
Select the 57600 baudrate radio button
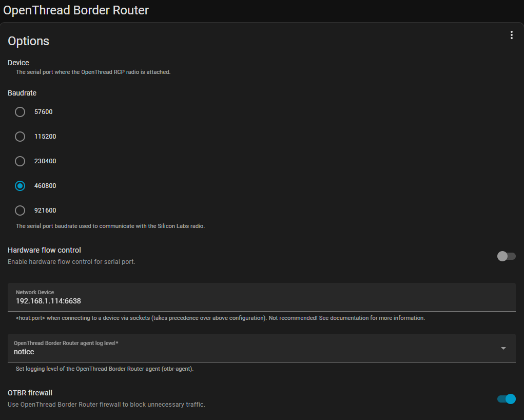pos(20,112)
